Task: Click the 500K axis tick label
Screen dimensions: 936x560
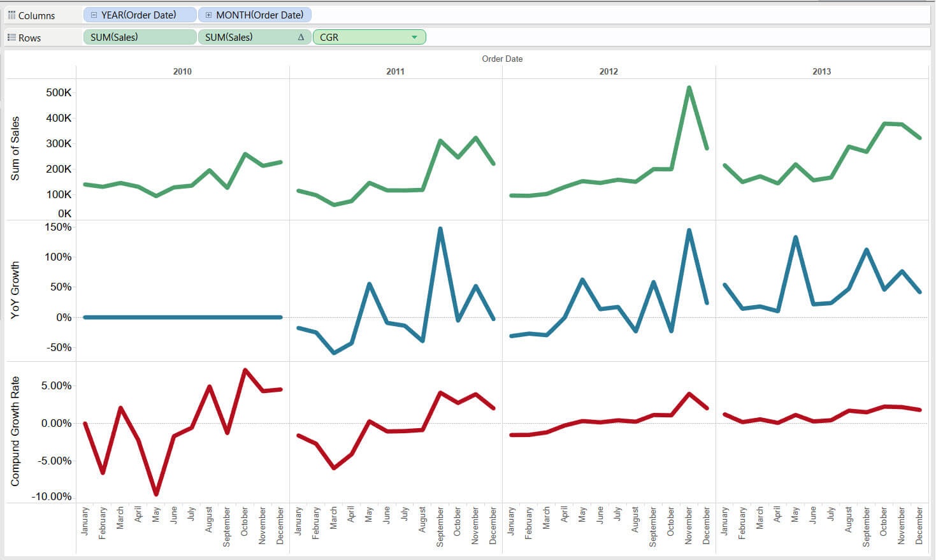Action: [59, 92]
